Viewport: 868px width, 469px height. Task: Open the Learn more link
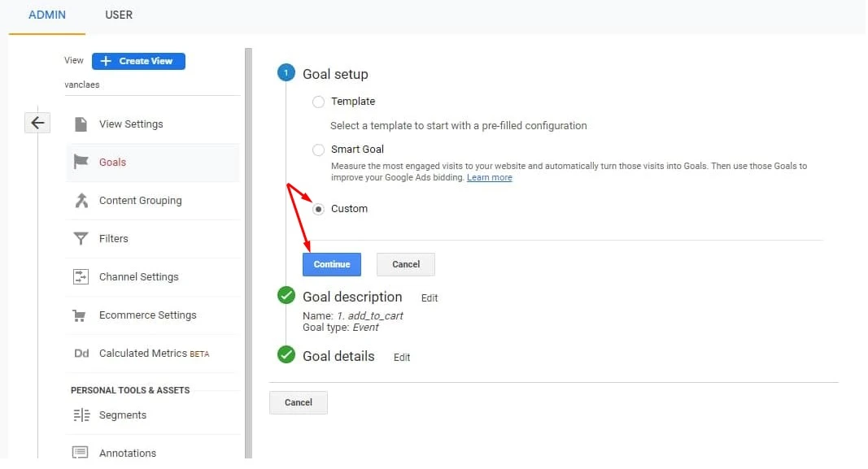tap(489, 177)
